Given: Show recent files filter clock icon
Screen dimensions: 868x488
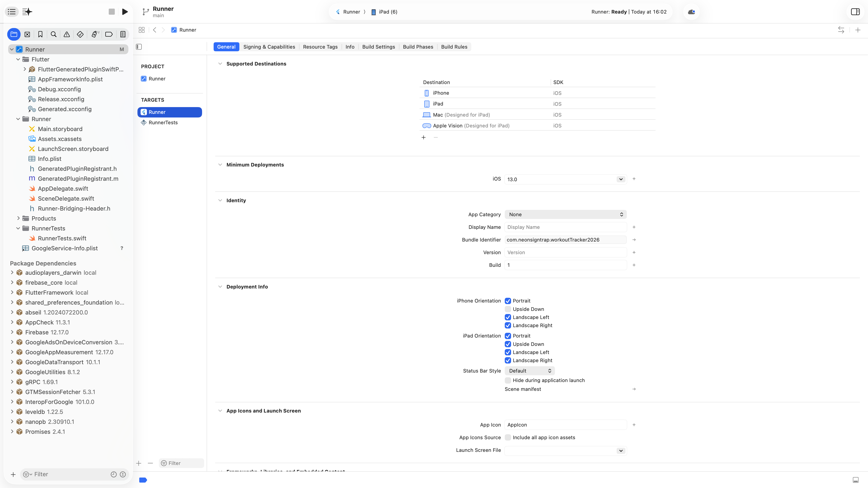Looking at the screenshot, I should coord(113,474).
